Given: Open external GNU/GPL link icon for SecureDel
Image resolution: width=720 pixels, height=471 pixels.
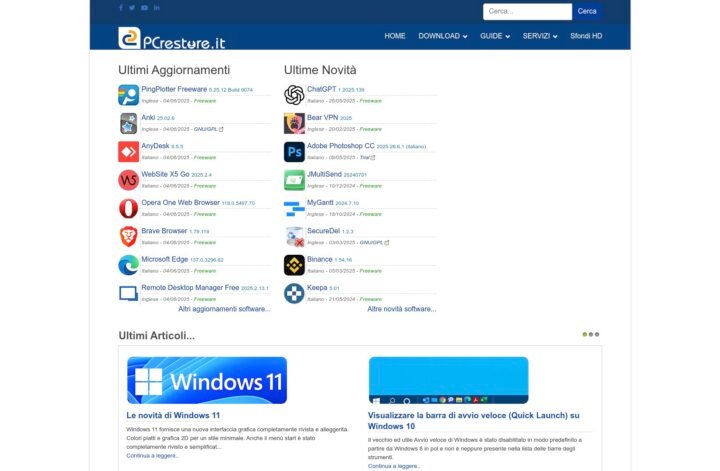Looking at the screenshot, I should [387, 242].
